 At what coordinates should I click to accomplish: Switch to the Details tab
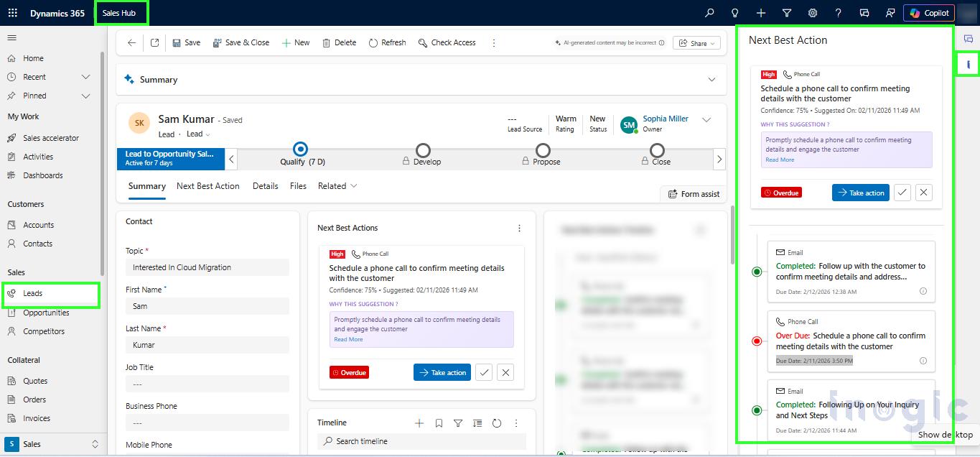266,185
